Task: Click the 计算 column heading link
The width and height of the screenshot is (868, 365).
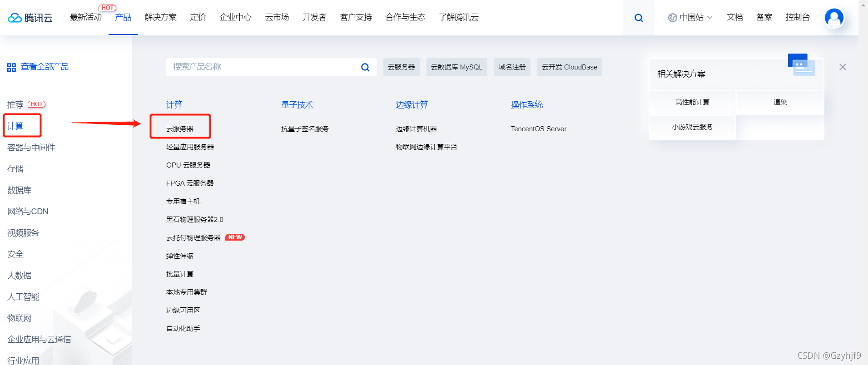Action: 174,105
